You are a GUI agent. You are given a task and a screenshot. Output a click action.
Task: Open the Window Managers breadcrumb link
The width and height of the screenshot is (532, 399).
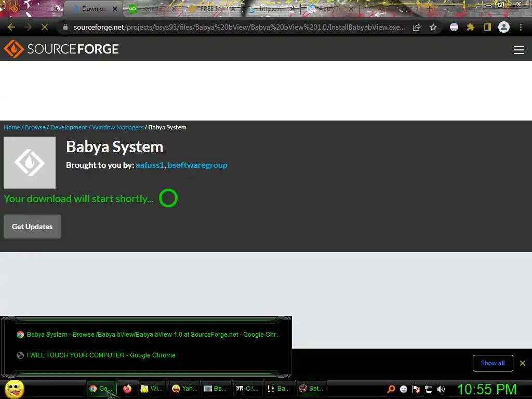tap(118, 127)
